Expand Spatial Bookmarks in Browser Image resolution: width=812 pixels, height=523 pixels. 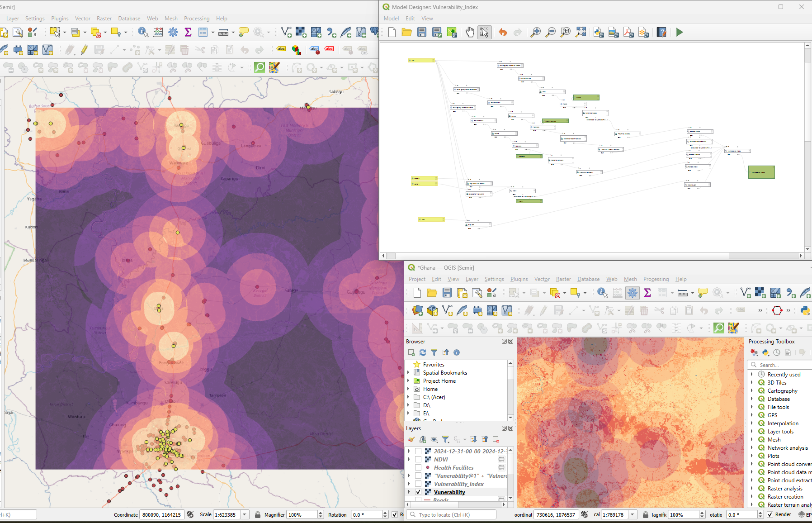click(x=408, y=372)
